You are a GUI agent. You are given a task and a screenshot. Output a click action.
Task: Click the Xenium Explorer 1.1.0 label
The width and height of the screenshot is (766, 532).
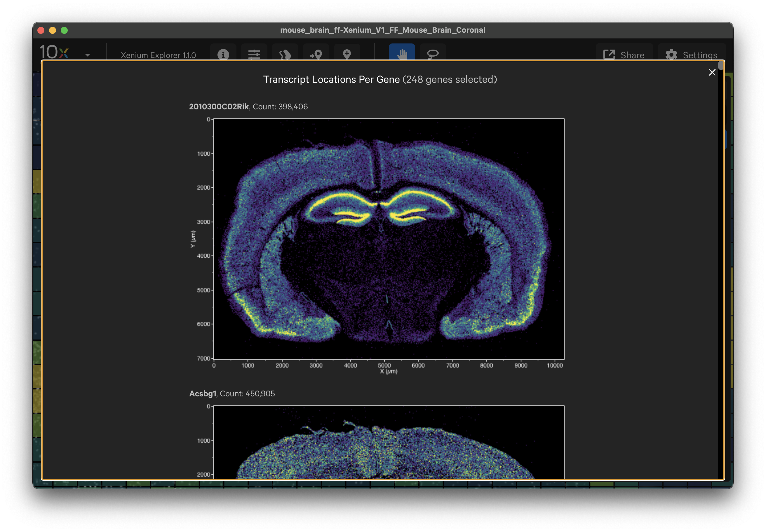point(158,55)
